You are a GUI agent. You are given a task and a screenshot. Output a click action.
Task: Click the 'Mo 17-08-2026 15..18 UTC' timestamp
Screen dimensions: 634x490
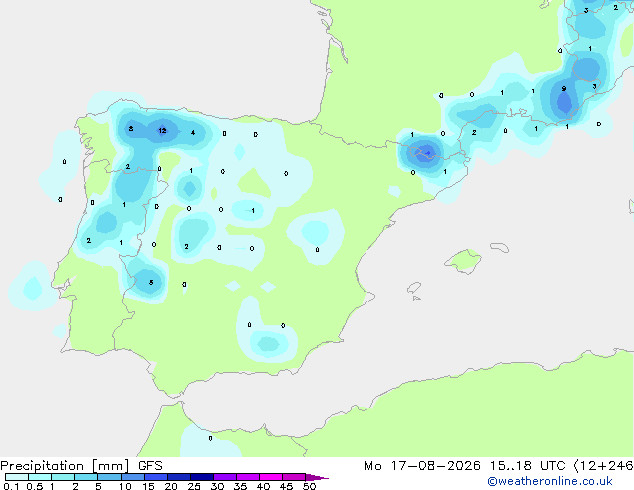click(x=465, y=466)
